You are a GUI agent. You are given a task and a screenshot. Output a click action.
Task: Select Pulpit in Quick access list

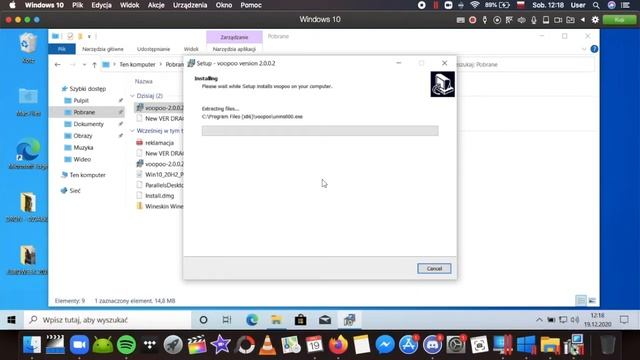[x=81, y=100]
